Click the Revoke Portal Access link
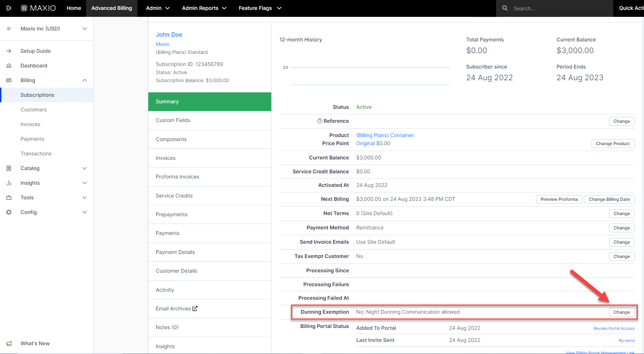The height and width of the screenshot is (354, 644). coord(614,328)
